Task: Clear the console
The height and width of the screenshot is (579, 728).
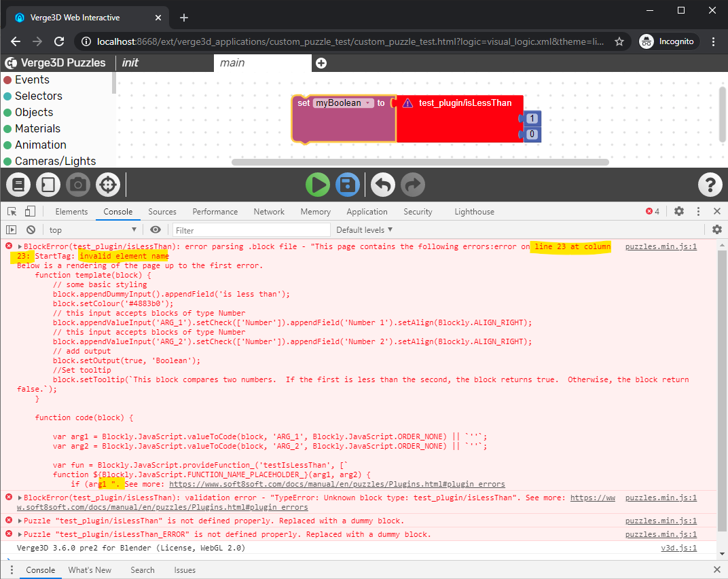Action: point(31,229)
